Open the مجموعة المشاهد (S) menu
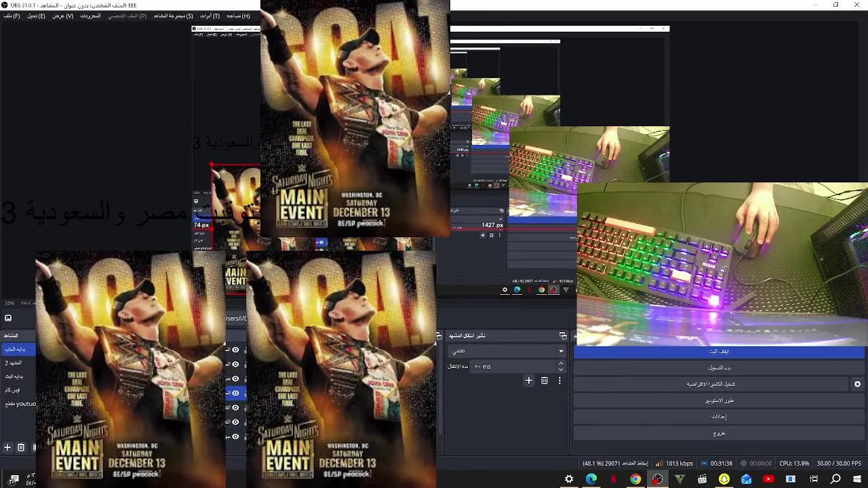This screenshot has height=488, width=868. (x=173, y=16)
